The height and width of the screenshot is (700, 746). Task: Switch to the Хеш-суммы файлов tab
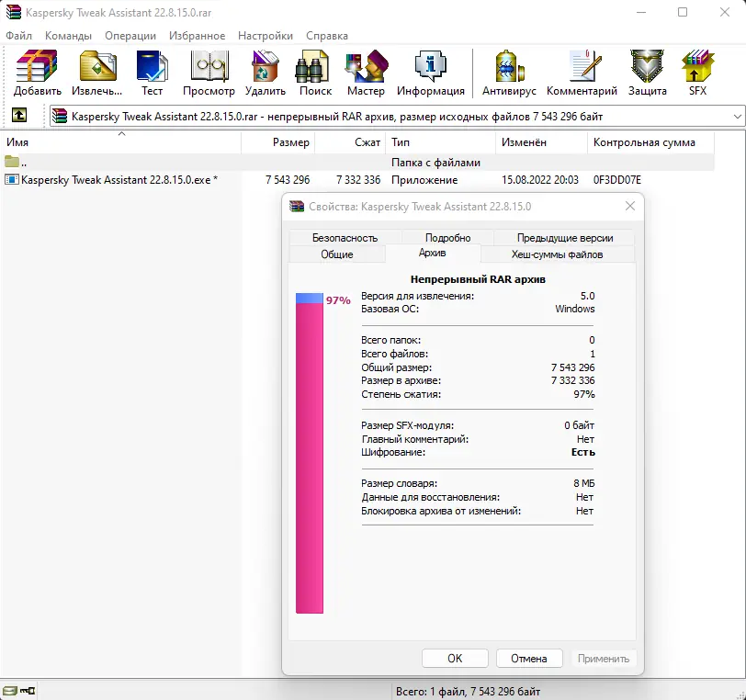pyautogui.click(x=557, y=254)
